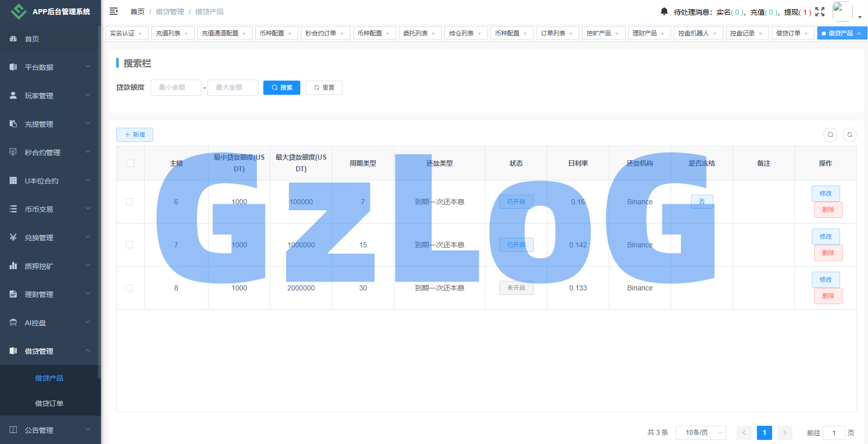
Task: Click the 最小金额 input field
Action: click(176, 88)
